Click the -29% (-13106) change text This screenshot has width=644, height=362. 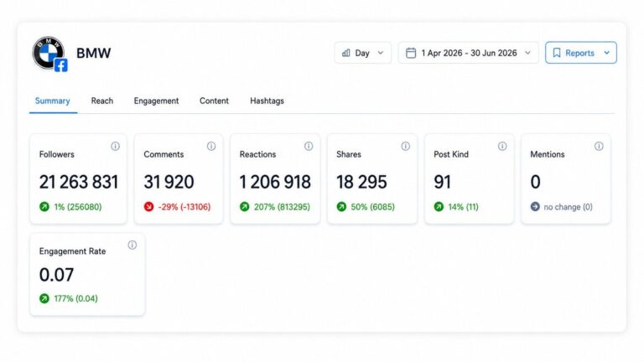[x=184, y=207]
